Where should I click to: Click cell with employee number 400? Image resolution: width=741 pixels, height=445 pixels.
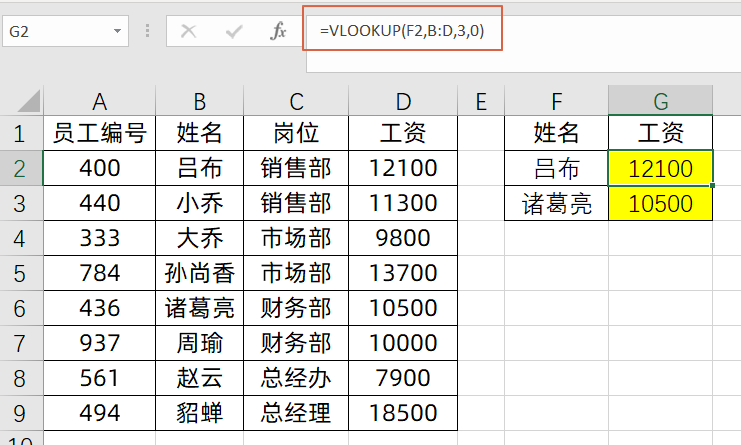click(99, 168)
